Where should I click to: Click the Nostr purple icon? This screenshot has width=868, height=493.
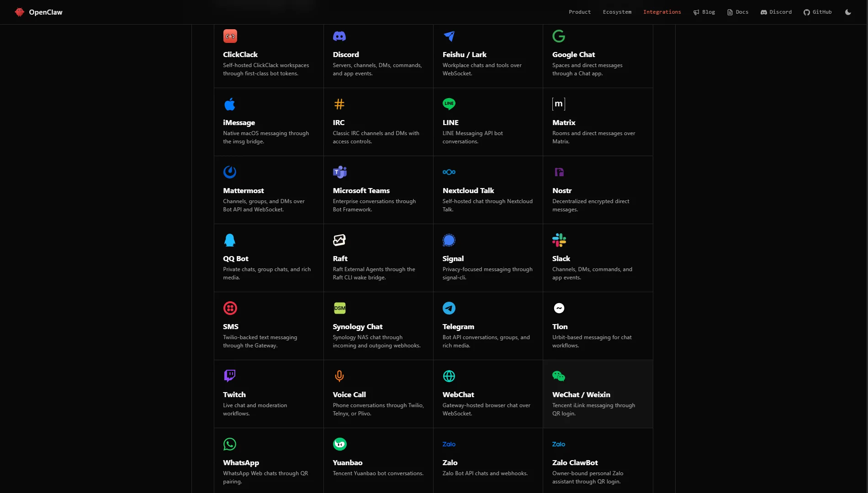559,172
